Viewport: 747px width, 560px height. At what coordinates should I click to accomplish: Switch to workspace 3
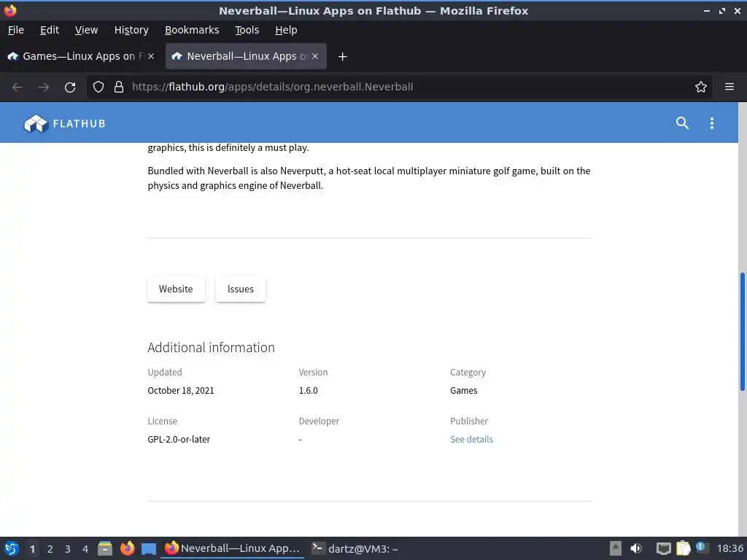[68, 548]
